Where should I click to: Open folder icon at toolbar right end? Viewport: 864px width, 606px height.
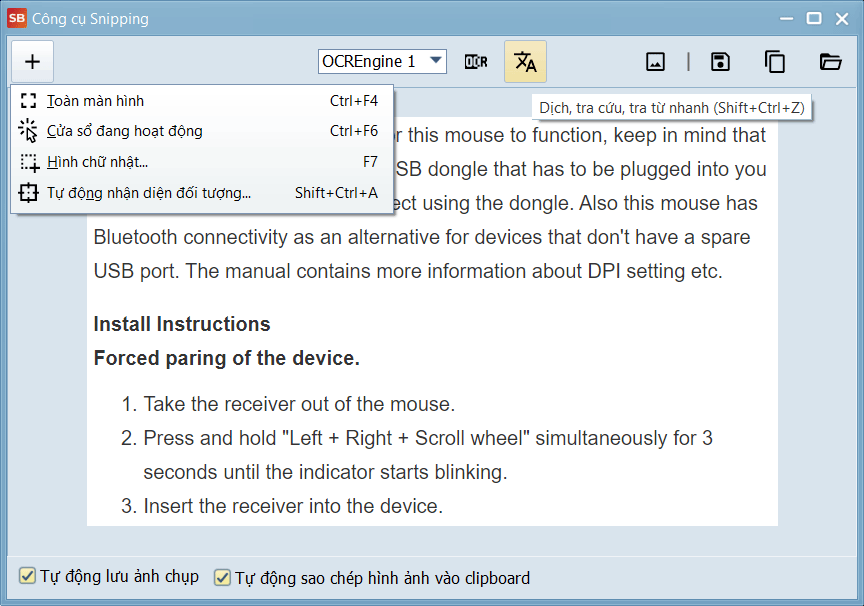coord(830,62)
